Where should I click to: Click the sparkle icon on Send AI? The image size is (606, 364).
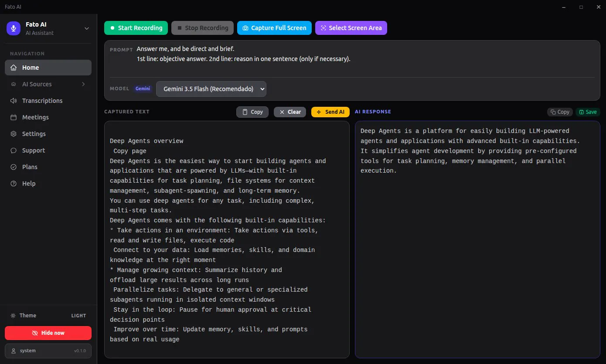(320, 112)
